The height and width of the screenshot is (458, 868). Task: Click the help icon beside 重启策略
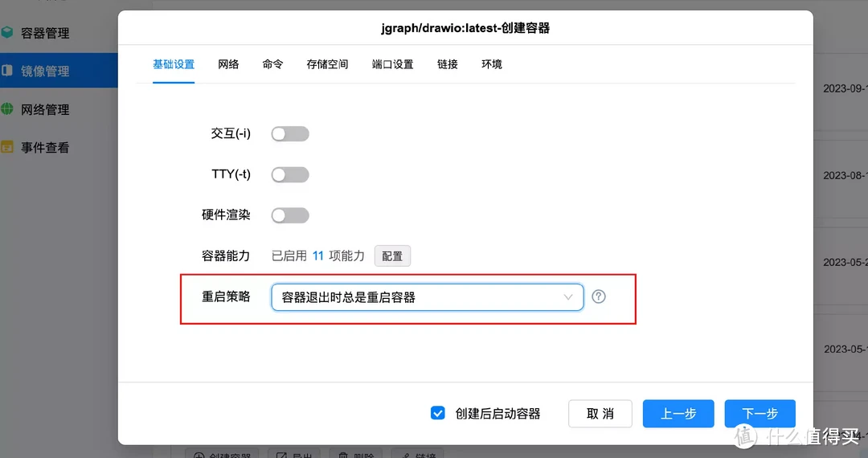pos(599,296)
